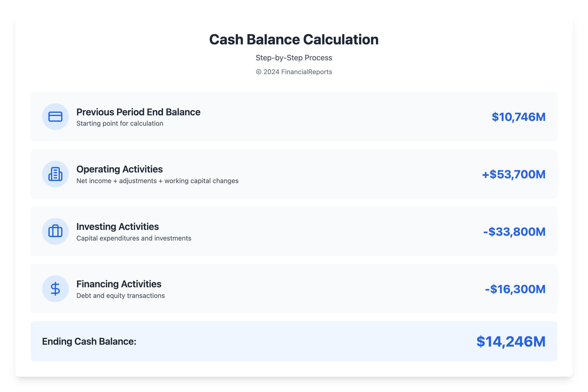Click the briefcase icon beside Investing Activities

click(x=55, y=231)
